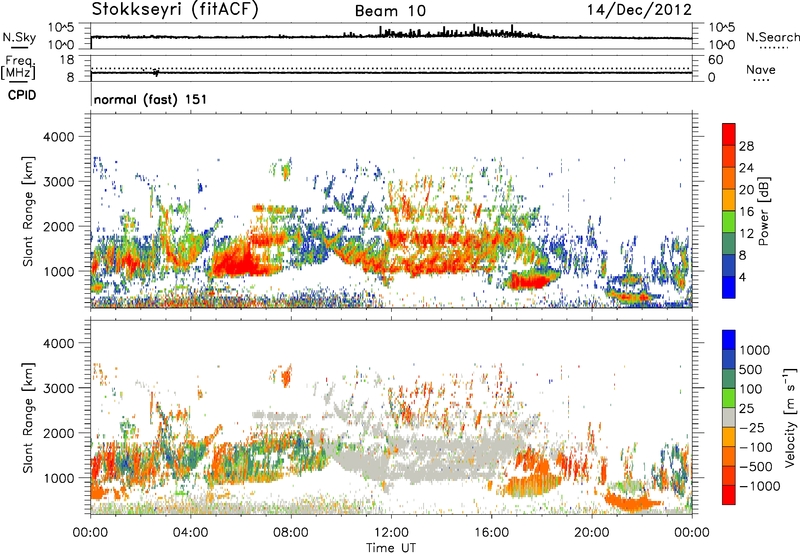Click the 20:00 time tick label

pos(591,533)
